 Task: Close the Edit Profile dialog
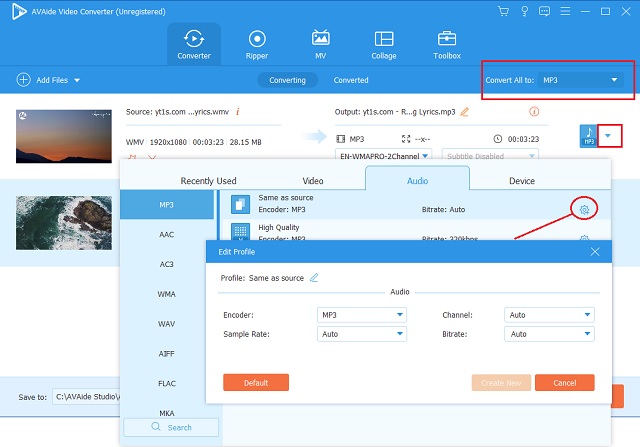click(x=595, y=251)
